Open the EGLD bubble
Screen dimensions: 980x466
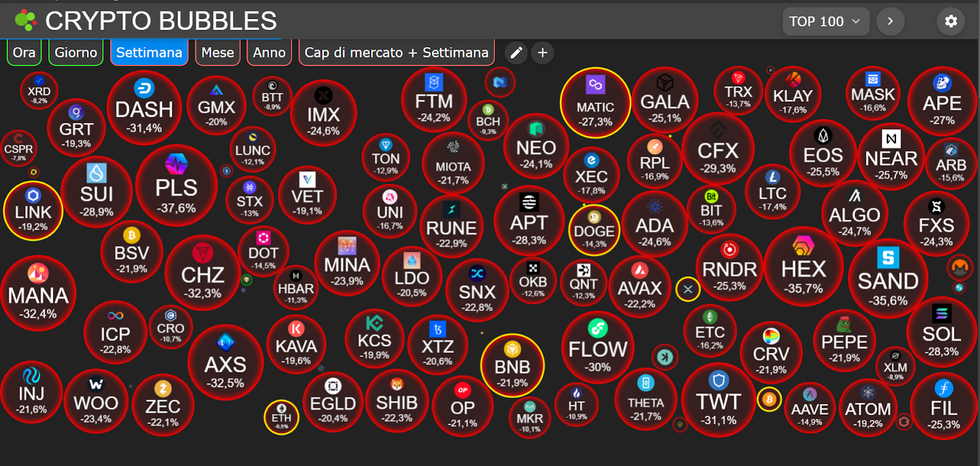pos(333,402)
